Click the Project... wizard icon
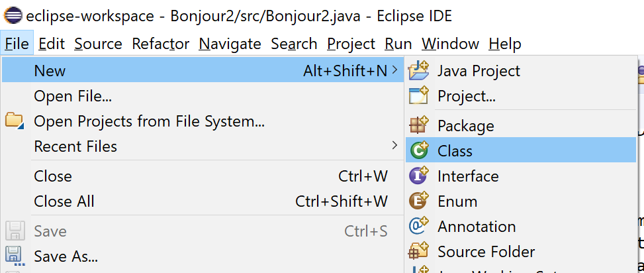The height and width of the screenshot is (273, 644). [x=419, y=95]
